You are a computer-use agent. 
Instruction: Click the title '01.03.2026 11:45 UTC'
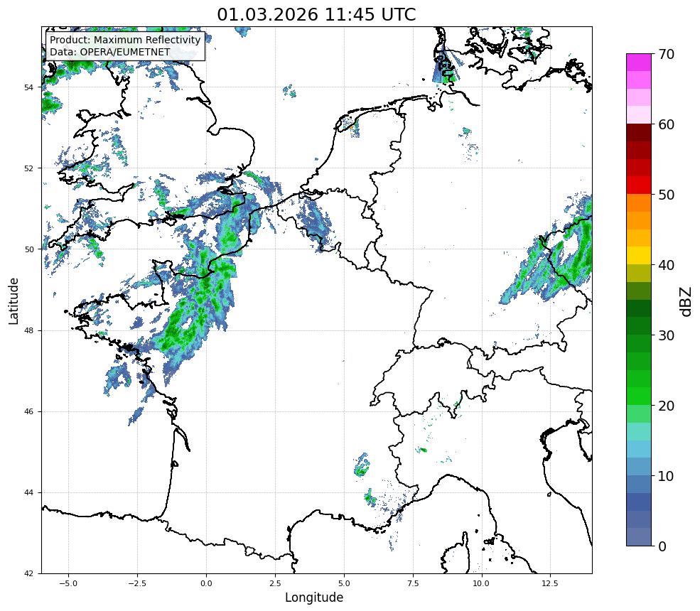click(316, 14)
